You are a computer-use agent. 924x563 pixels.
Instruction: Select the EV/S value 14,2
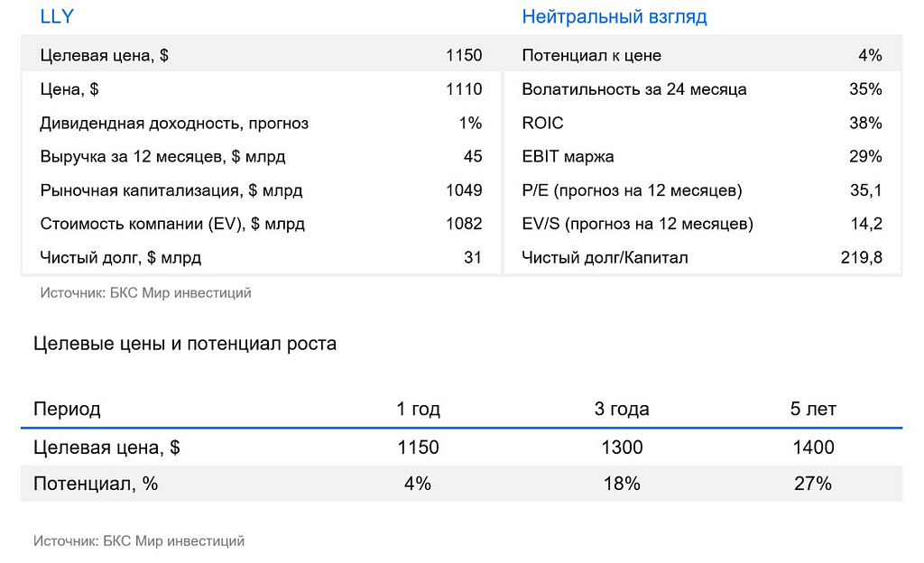pyautogui.click(x=865, y=224)
